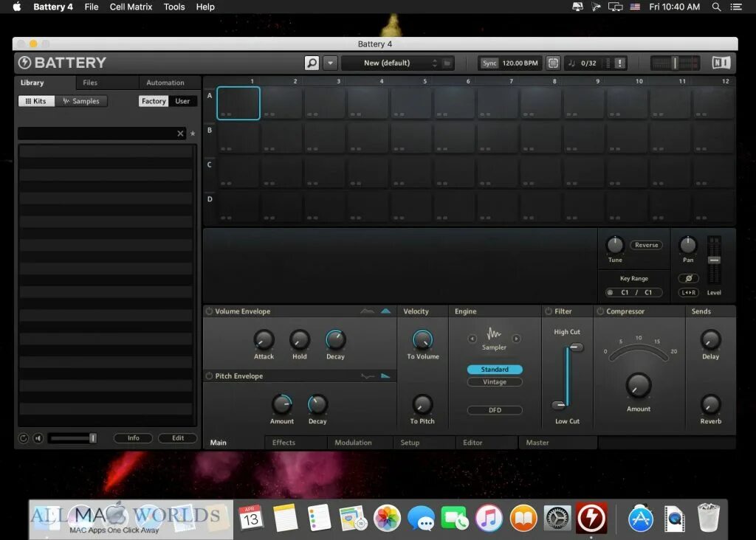Click the square icon right of BPM
This screenshot has height=540, width=756.
(553, 63)
